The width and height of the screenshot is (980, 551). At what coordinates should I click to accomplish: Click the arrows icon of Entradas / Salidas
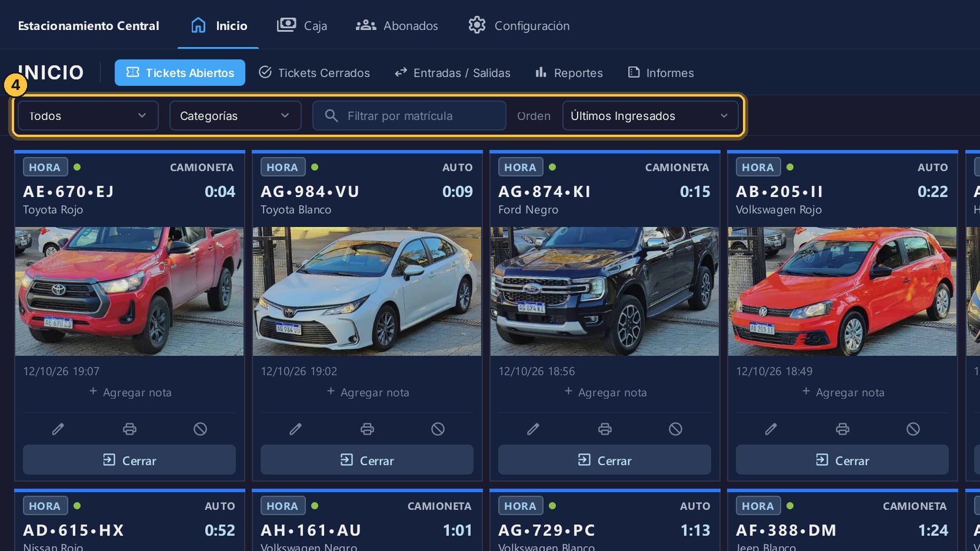pyautogui.click(x=401, y=72)
